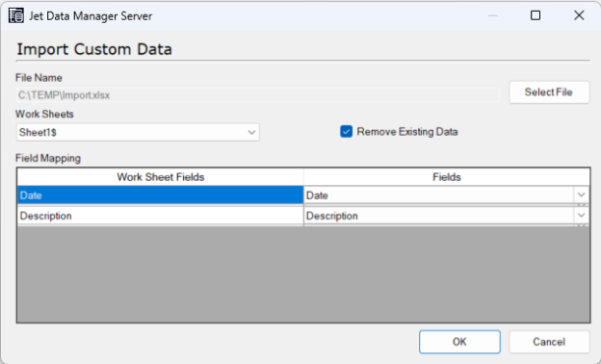Select the Description worksheet field cell
This screenshot has width=601, height=364.
coord(160,216)
